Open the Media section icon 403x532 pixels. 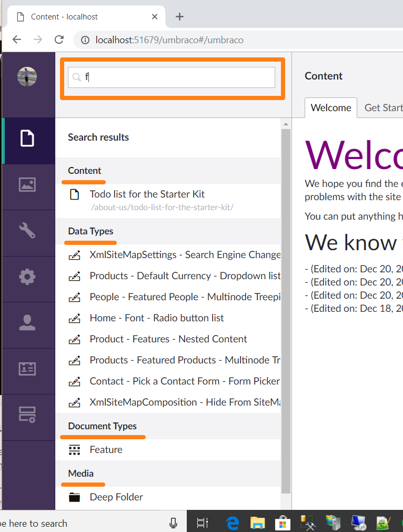(x=27, y=184)
